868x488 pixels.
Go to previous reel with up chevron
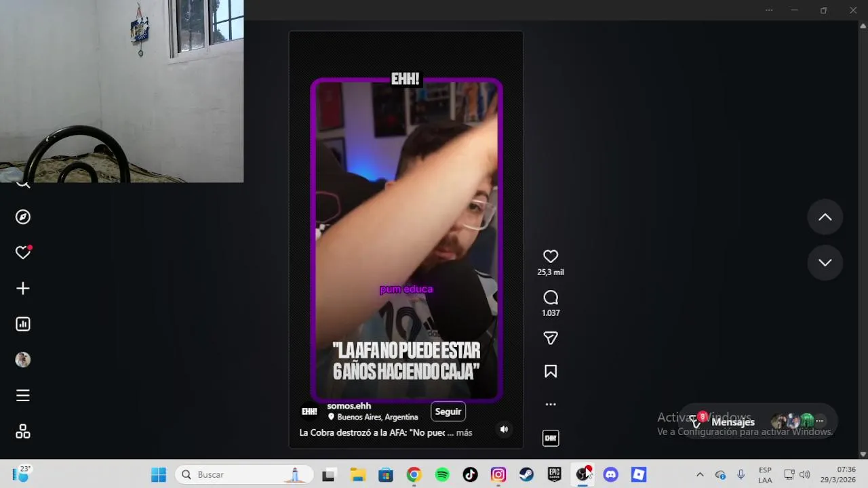click(825, 218)
